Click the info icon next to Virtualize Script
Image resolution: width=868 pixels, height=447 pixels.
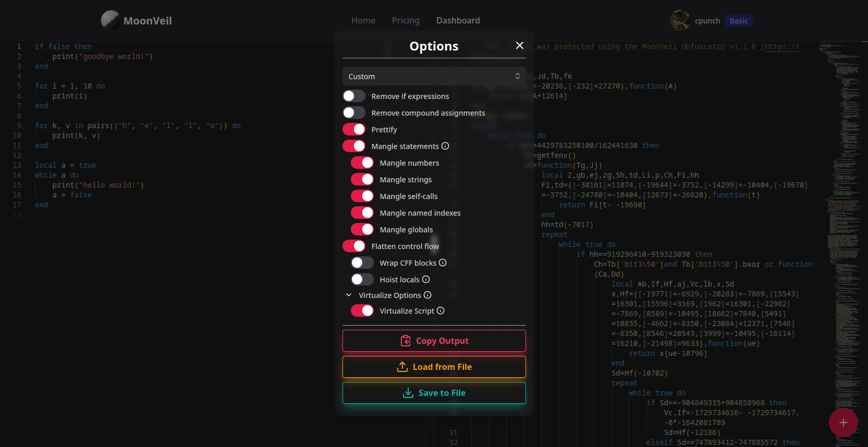pos(441,311)
